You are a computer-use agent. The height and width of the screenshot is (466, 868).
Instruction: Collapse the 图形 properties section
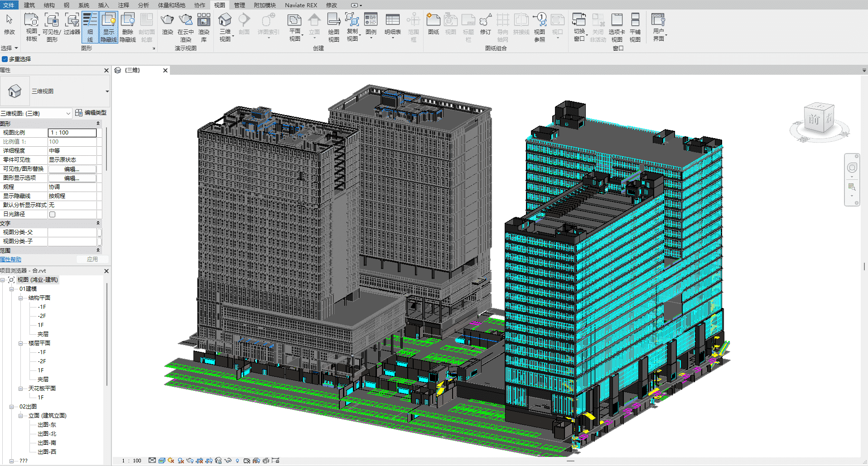98,124
